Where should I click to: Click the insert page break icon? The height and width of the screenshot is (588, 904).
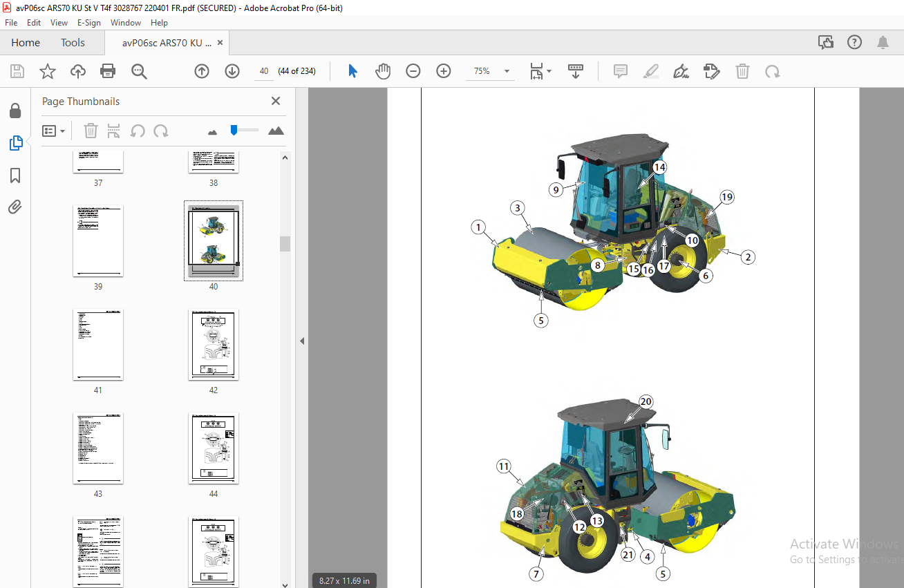coord(114,131)
